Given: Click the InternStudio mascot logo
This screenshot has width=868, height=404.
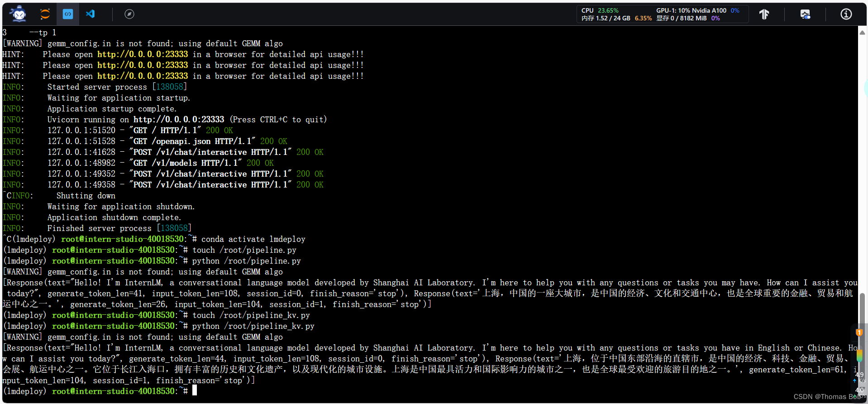Looking at the screenshot, I should 19,14.
